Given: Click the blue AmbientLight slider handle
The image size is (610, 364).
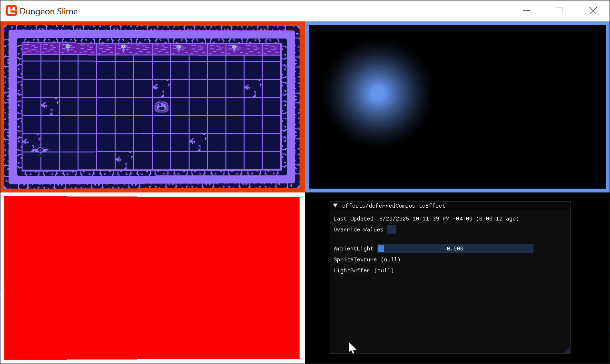Looking at the screenshot, I should pyautogui.click(x=381, y=249).
